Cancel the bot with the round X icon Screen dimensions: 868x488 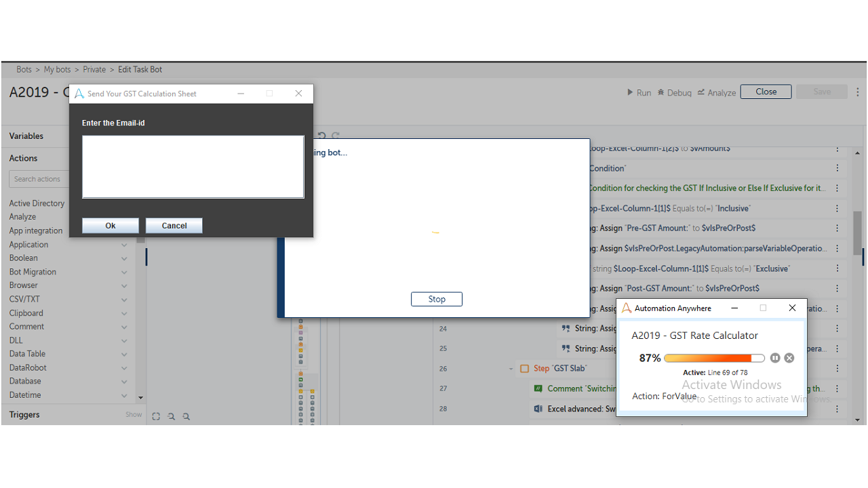tap(789, 358)
